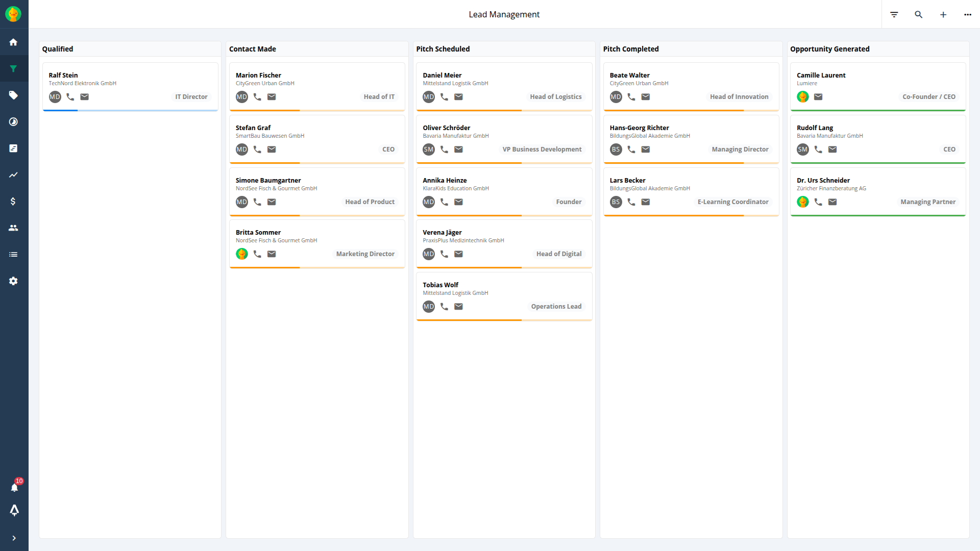Go to Home in sidebar

pos(14,42)
